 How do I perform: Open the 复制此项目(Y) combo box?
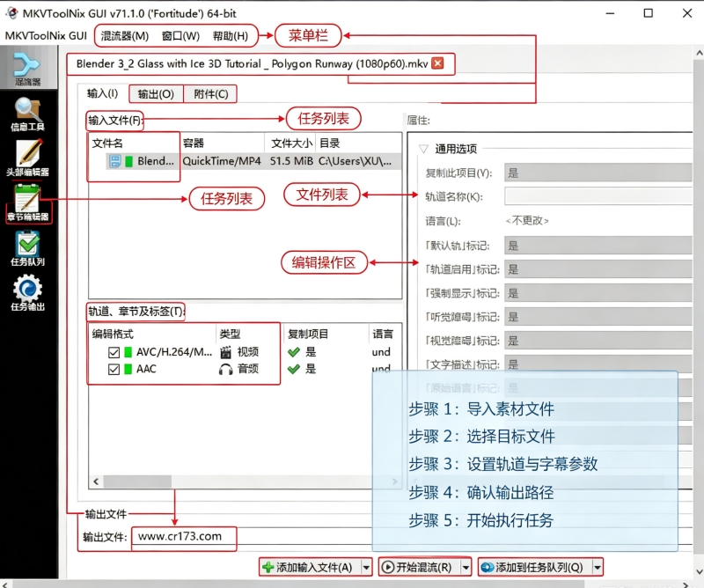pyautogui.click(x=598, y=173)
